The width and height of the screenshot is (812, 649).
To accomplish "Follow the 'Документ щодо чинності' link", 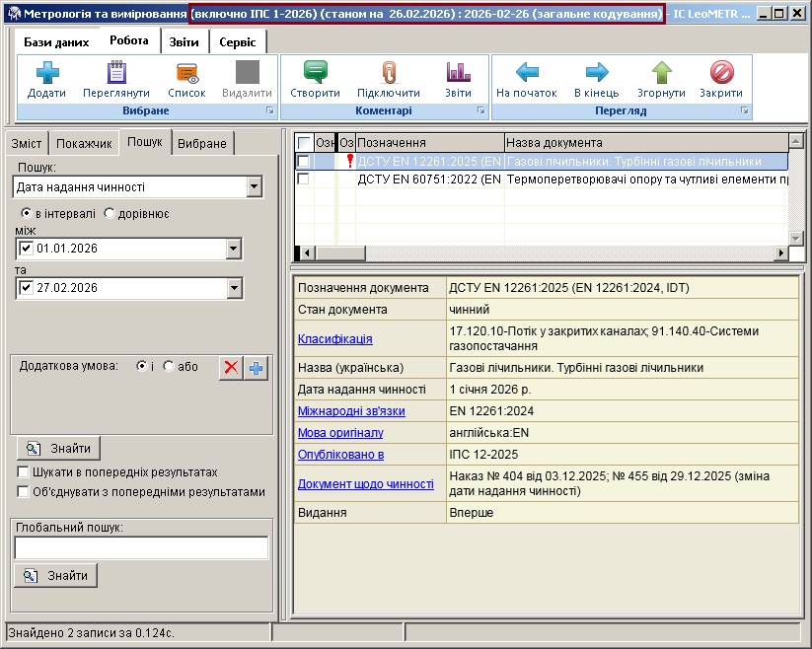I will click(365, 484).
